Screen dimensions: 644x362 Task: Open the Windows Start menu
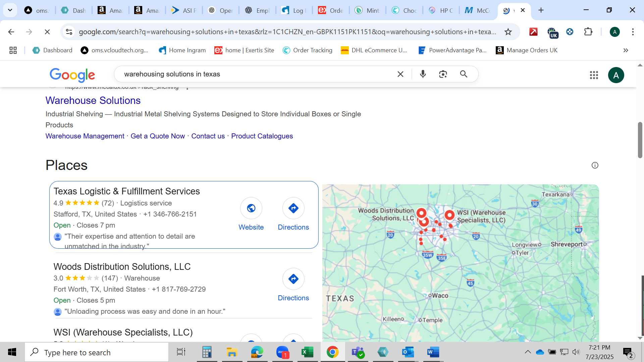pyautogui.click(x=12, y=352)
